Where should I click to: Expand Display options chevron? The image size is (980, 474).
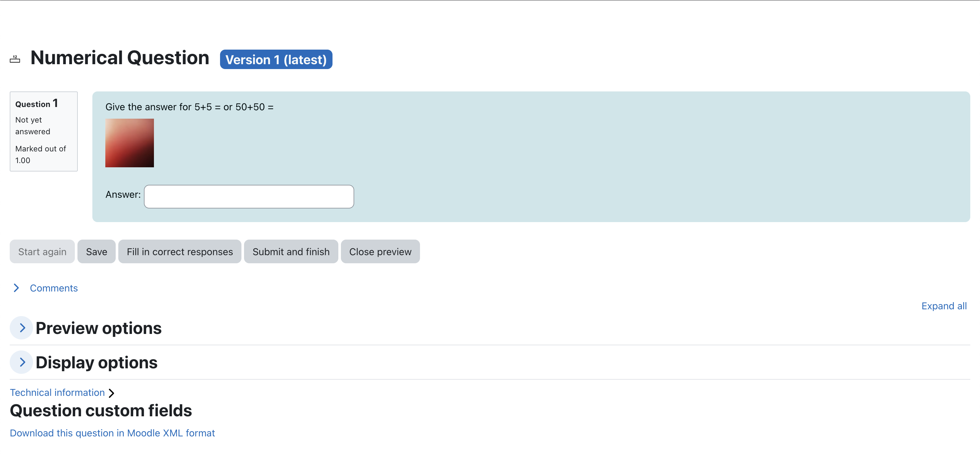tap(21, 362)
